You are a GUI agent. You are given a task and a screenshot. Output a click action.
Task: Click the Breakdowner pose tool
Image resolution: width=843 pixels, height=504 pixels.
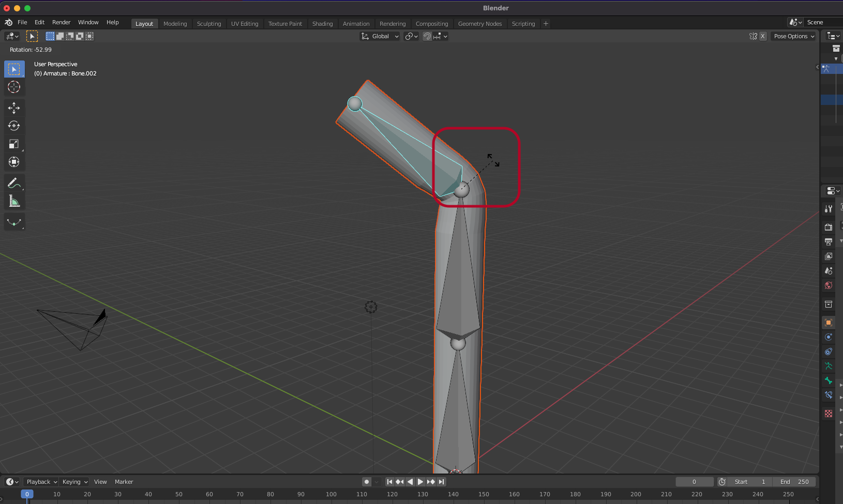14,222
